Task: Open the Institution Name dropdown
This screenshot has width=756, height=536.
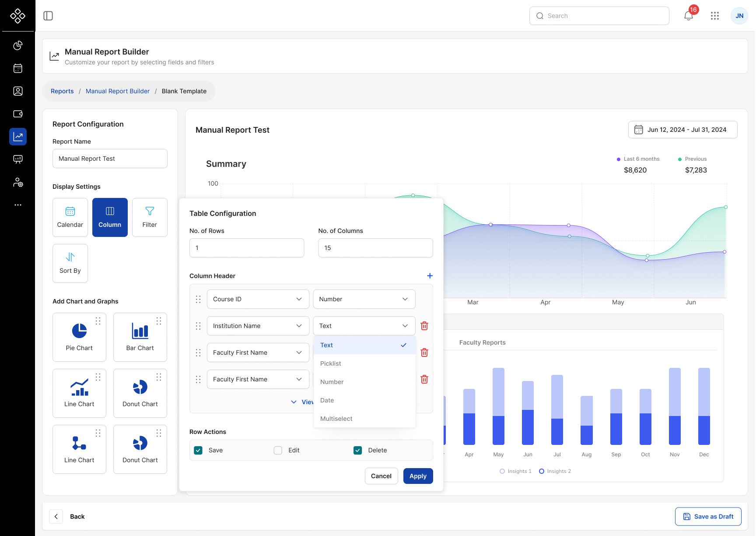Action: 258,326
